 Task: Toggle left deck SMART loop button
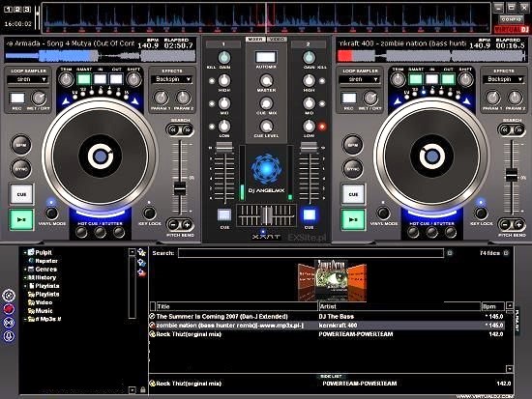pyautogui.click(x=84, y=79)
